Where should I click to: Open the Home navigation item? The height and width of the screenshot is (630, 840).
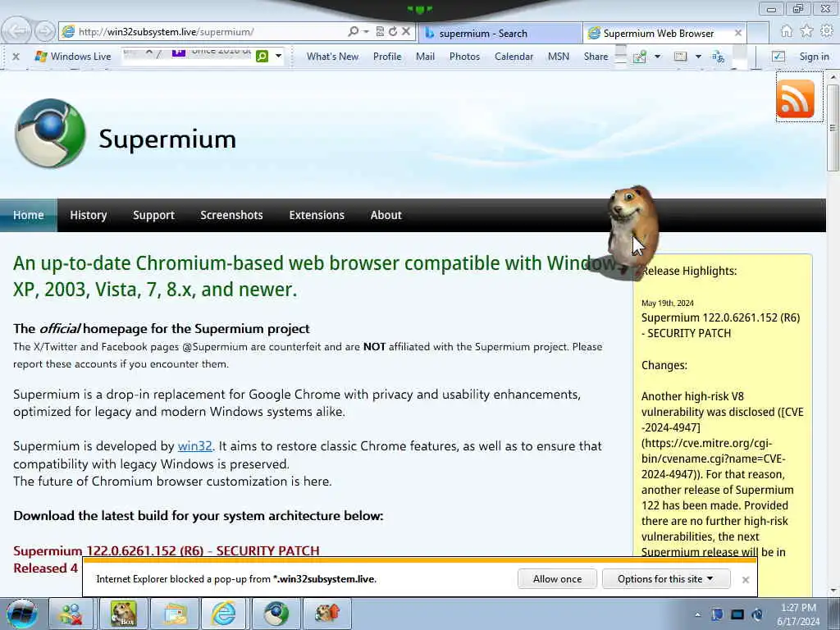tap(29, 215)
